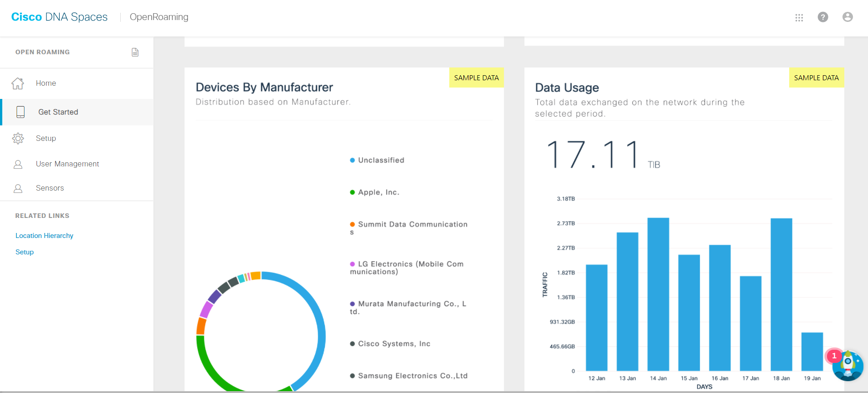Click the Setup gear icon
The image size is (868, 393).
click(x=18, y=138)
